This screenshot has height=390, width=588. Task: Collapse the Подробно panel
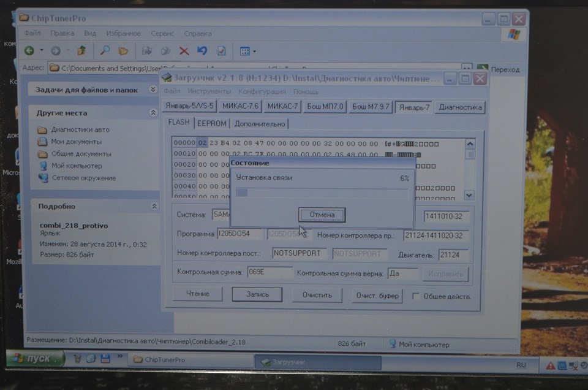[154, 206]
